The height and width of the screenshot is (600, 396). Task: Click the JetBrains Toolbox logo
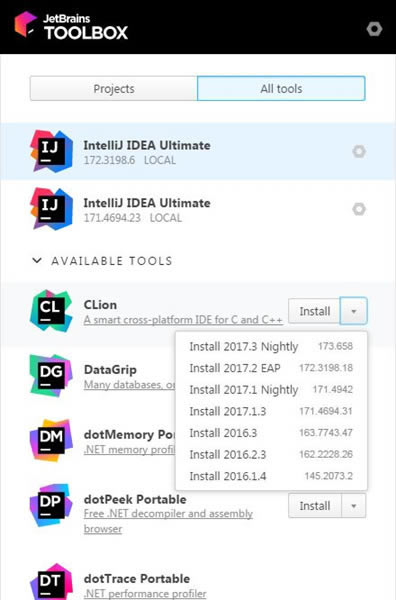tap(71, 26)
